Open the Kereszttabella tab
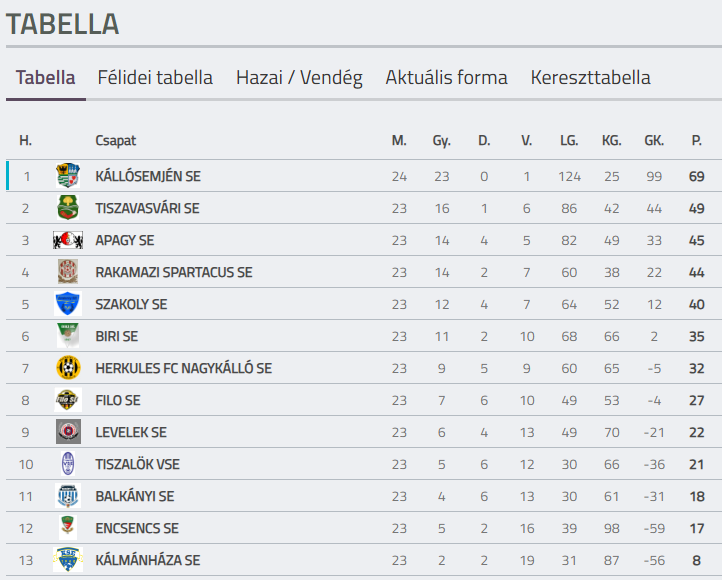 tap(590, 77)
